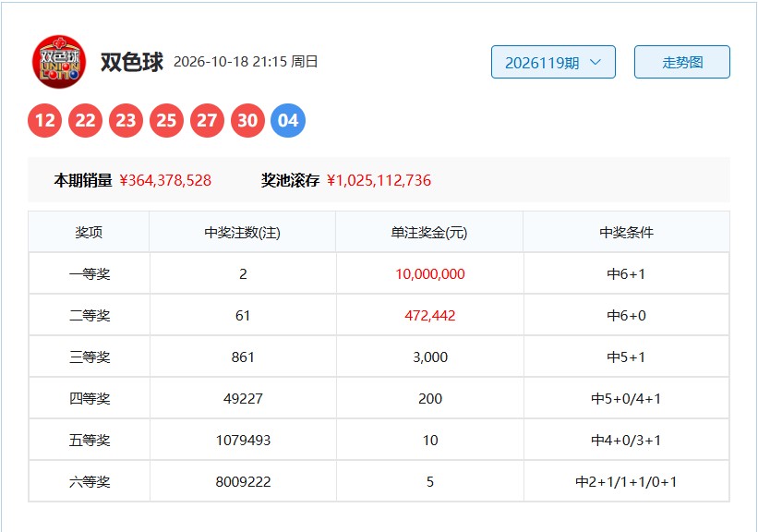Click red ball number 23

[x=126, y=120]
